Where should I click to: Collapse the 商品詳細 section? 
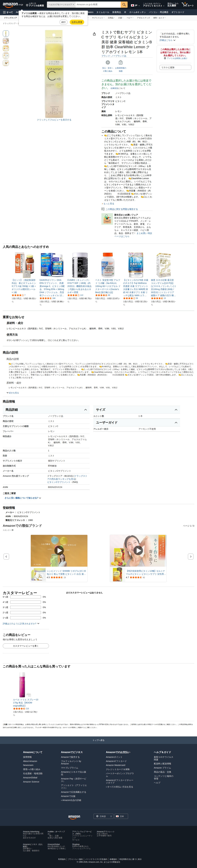point(85,410)
